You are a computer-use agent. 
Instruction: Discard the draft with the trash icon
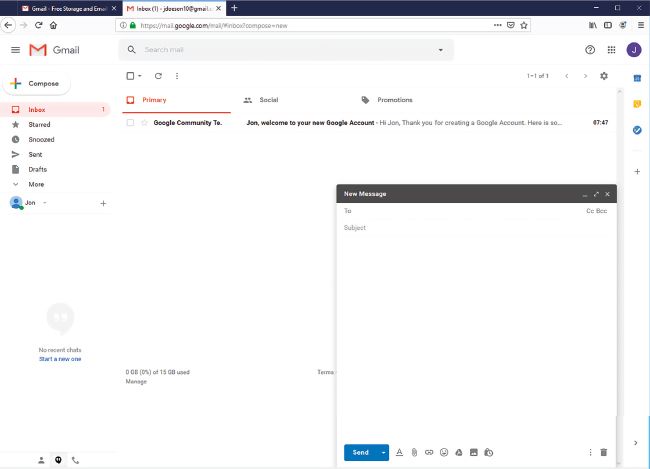(x=604, y=453)
